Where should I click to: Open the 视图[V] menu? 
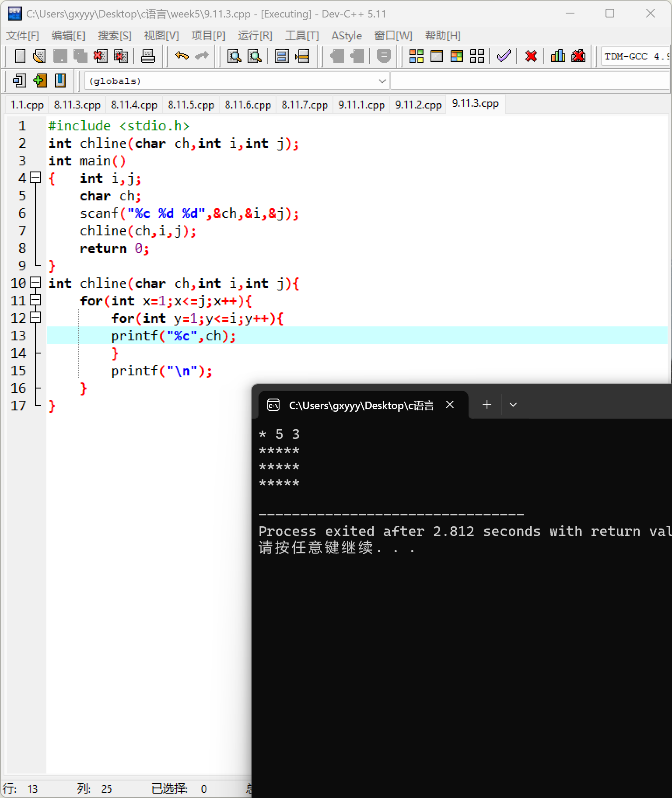pyautogui.click(x=161, y=35)
